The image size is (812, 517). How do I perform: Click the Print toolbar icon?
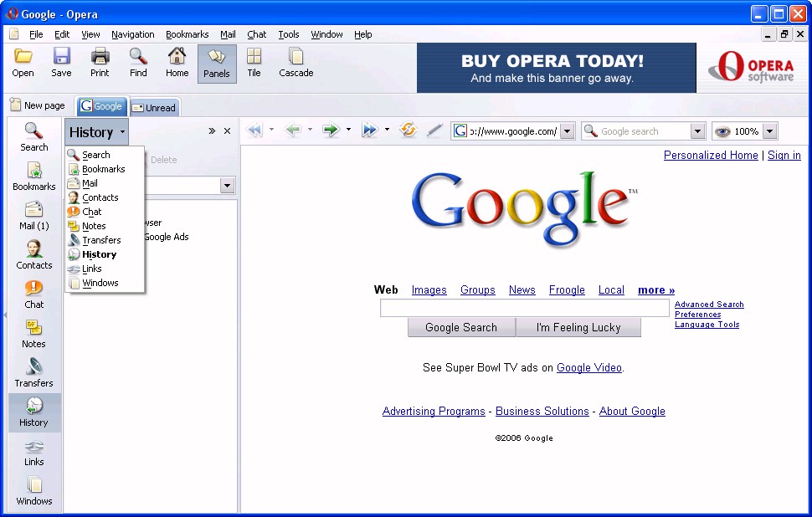point(100,63)
